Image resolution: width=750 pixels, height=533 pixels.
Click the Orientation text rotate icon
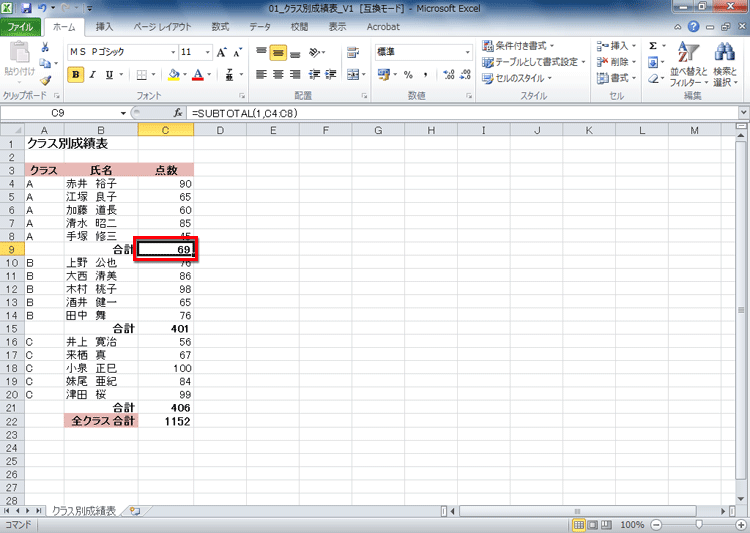point(316,52)
